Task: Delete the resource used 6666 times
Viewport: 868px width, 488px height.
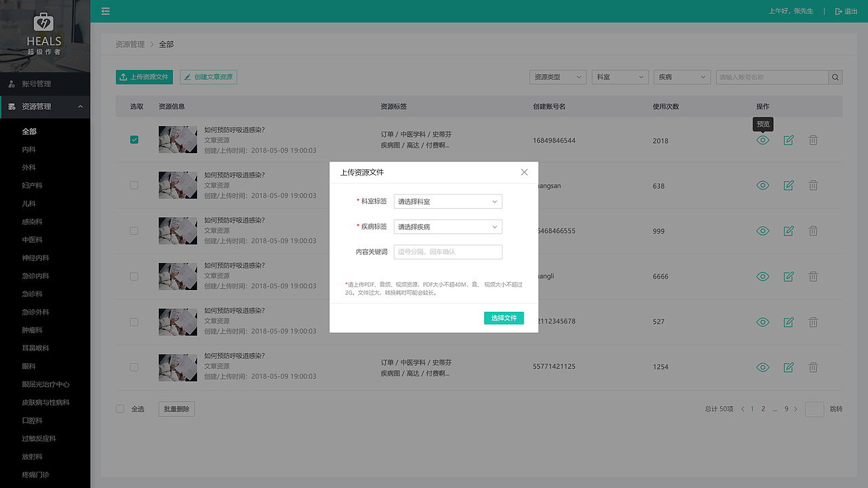Action: tap(813, 276)
